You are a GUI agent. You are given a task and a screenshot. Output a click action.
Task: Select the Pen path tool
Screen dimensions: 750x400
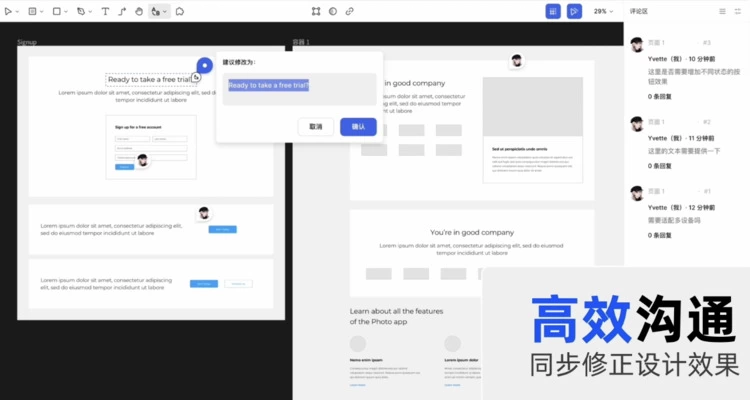click(81, 11)
